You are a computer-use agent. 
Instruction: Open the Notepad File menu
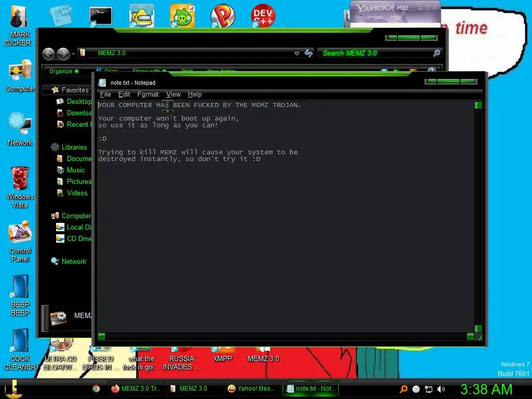click(x=105, y=95)
